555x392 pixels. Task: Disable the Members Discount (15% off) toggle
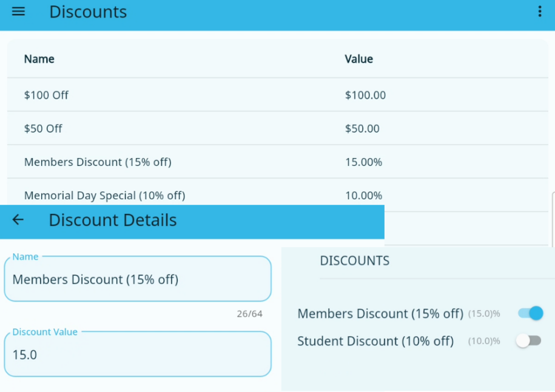click(528, 313)
